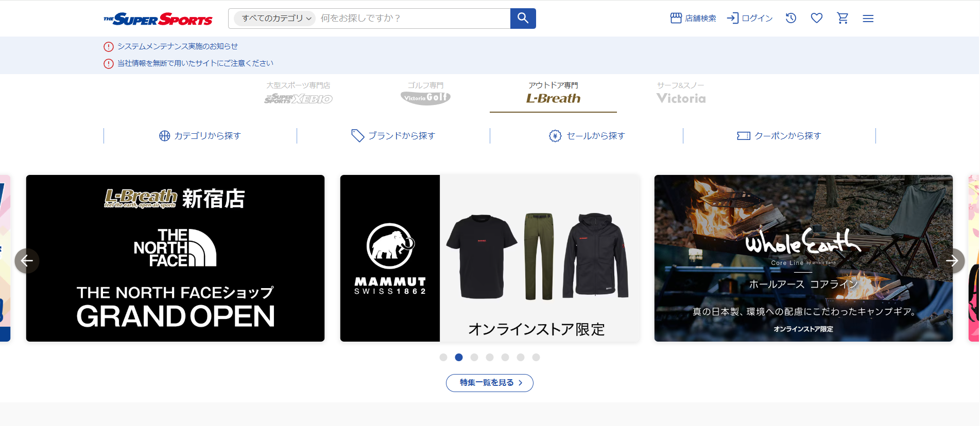Viewport: 980px width, 426px height.
Task: Jump to the last carousel pagination dot
Action: point(536,358)
